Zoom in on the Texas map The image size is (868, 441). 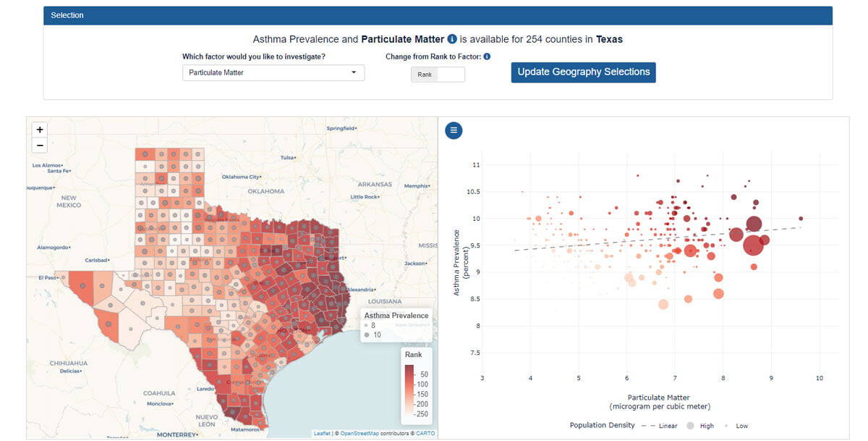click(x=40, y=130)
